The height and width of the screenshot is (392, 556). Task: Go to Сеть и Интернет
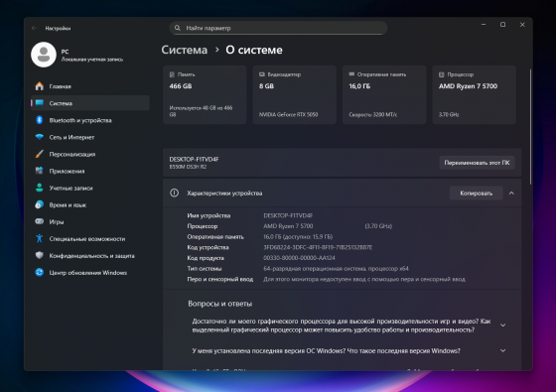[90, 137]
